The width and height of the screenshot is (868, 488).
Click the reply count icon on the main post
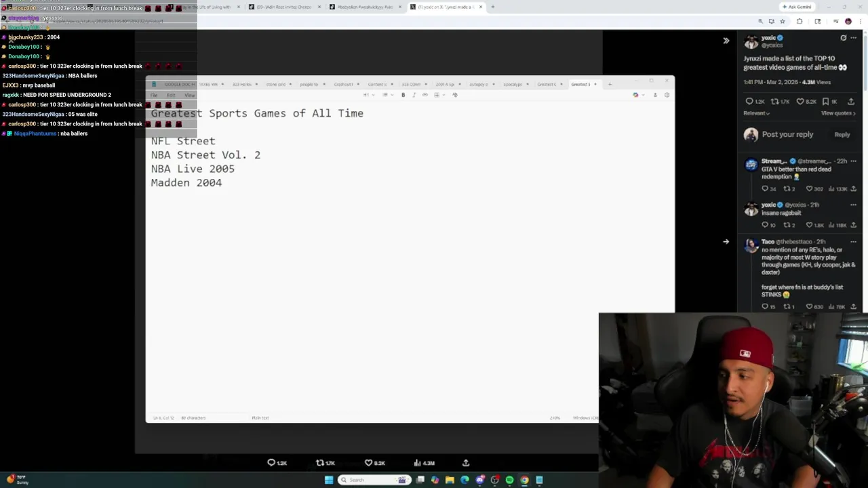[749, 102]
